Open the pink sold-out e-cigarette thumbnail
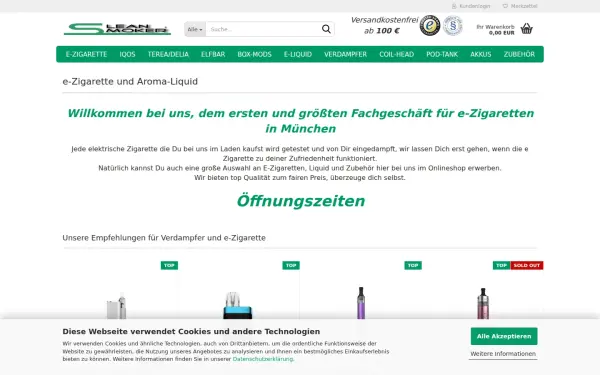 483,303
